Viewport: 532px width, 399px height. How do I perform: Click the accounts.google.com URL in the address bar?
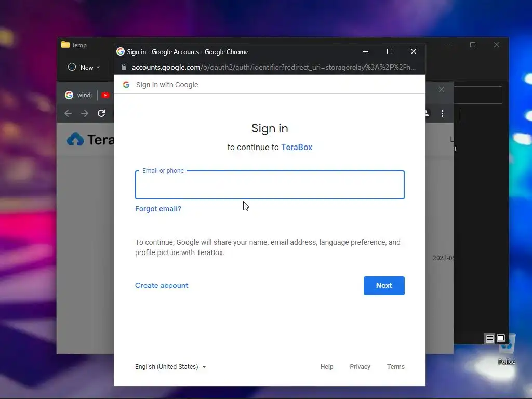click(273, 67)
